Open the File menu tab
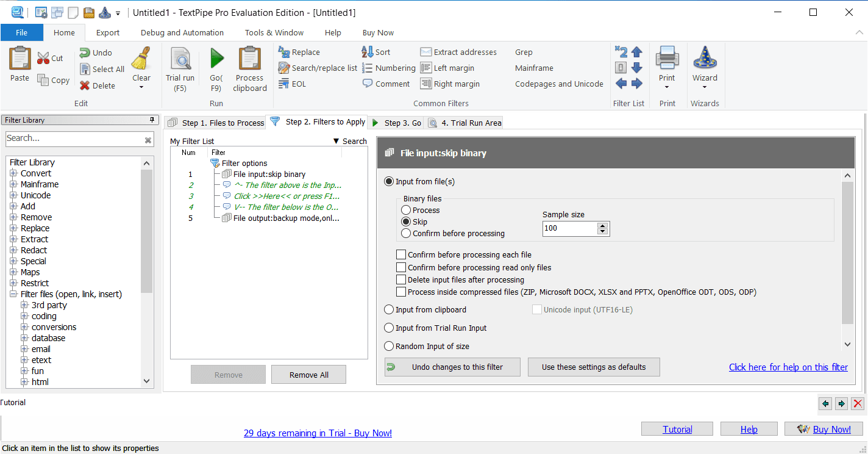Viewport: 868px width, 454px height. pyautogui.click(x=21, y=32)
